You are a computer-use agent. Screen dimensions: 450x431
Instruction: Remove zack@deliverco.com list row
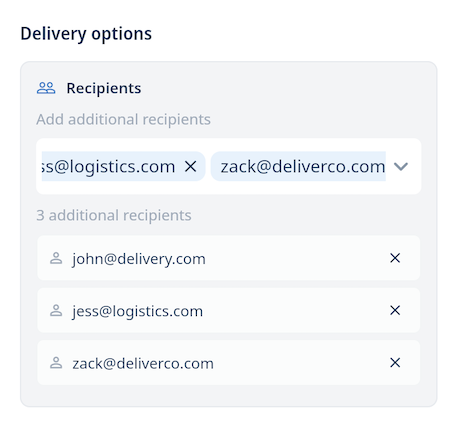[x=395, y=363]
